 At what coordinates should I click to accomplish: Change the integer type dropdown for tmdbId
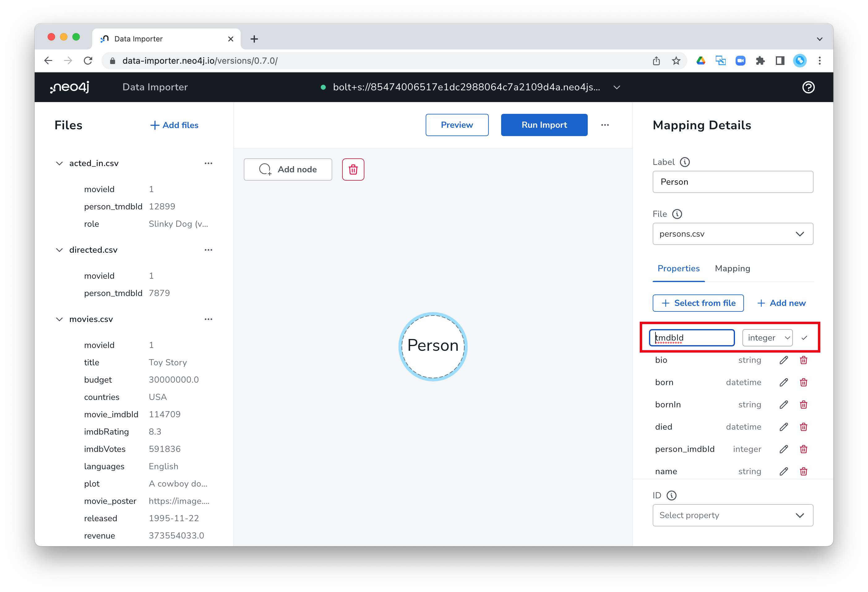point(767,338)
